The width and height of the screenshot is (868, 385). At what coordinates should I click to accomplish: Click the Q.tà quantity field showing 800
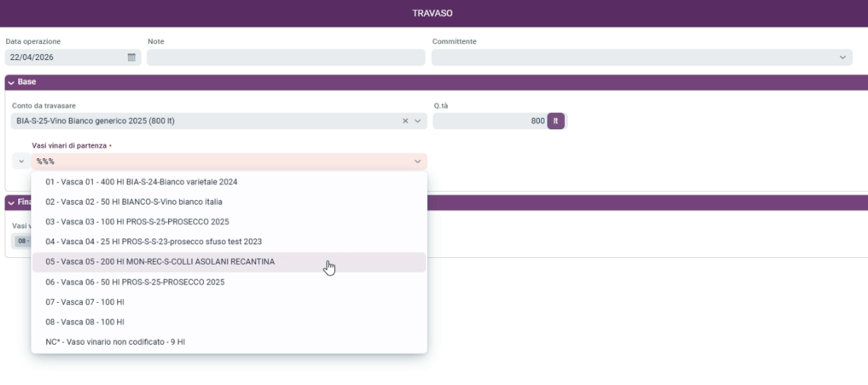click(x=490, y=121)
